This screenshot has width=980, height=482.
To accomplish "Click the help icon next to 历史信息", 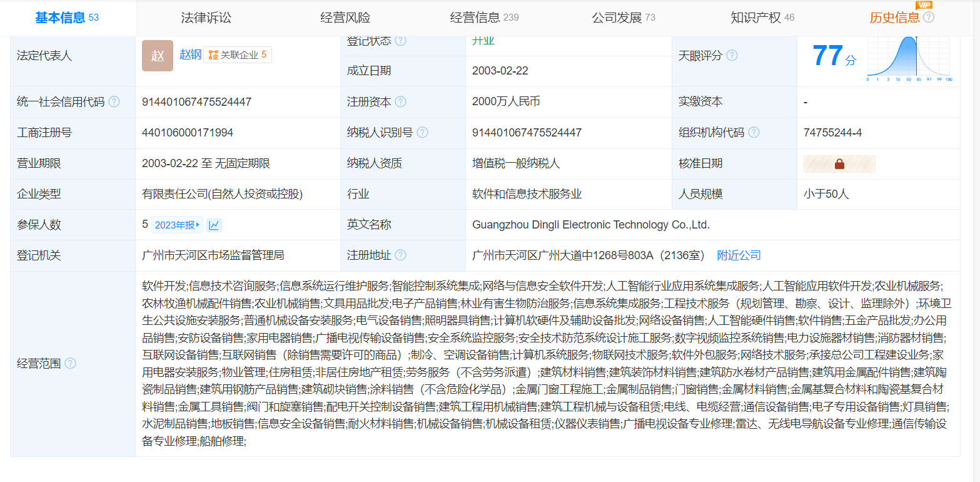I will pyautogui.click(x=929, y=18).
